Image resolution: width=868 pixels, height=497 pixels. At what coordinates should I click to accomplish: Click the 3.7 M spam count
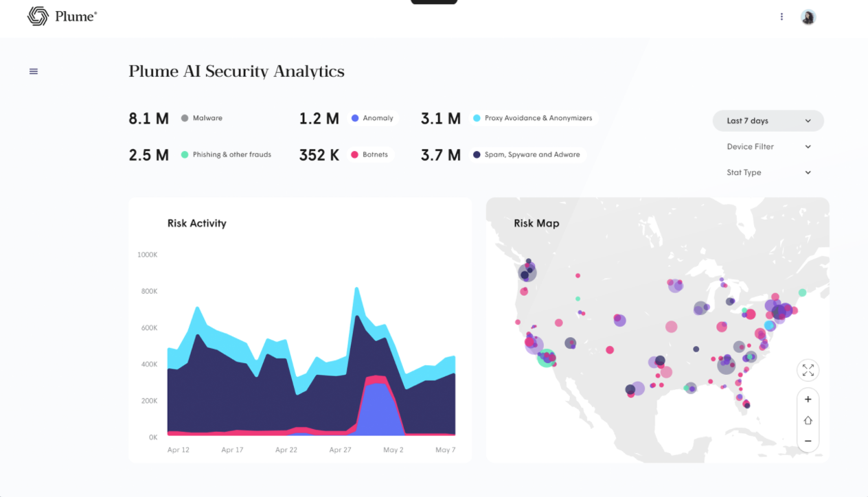point(441,155)
